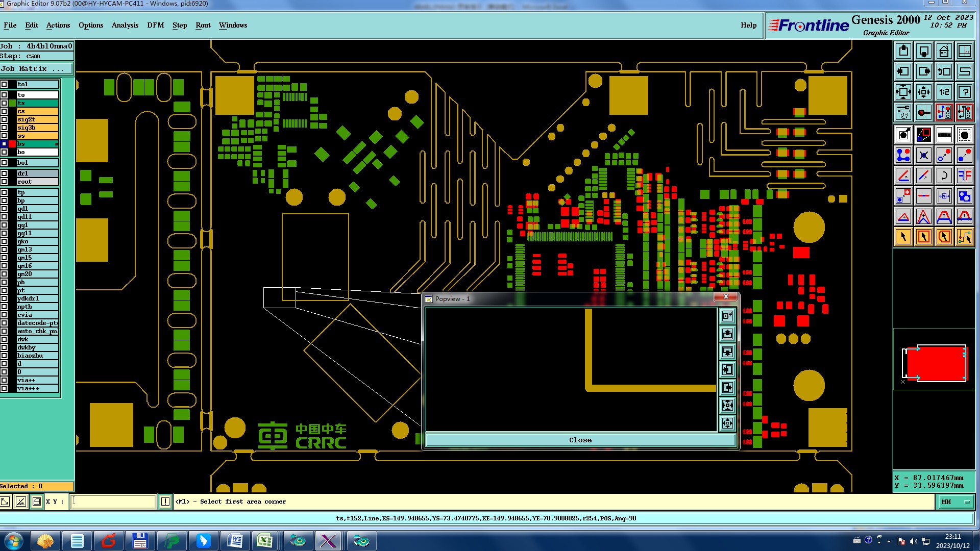The height and width of the screenshot is (551, 980).
Task: Open the MM units dropdown
Action: point(955,502)
